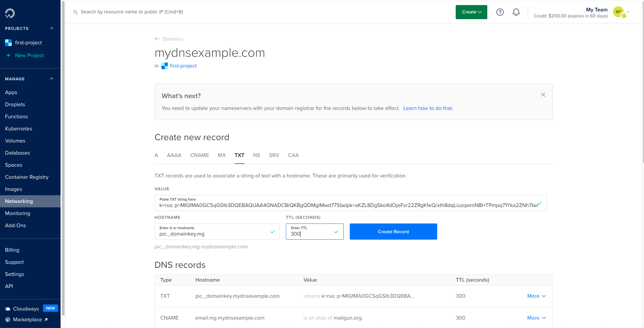Screen dimensions: 644x328
Task: Open Kubernetes in the sidebar
Action: 18,129
